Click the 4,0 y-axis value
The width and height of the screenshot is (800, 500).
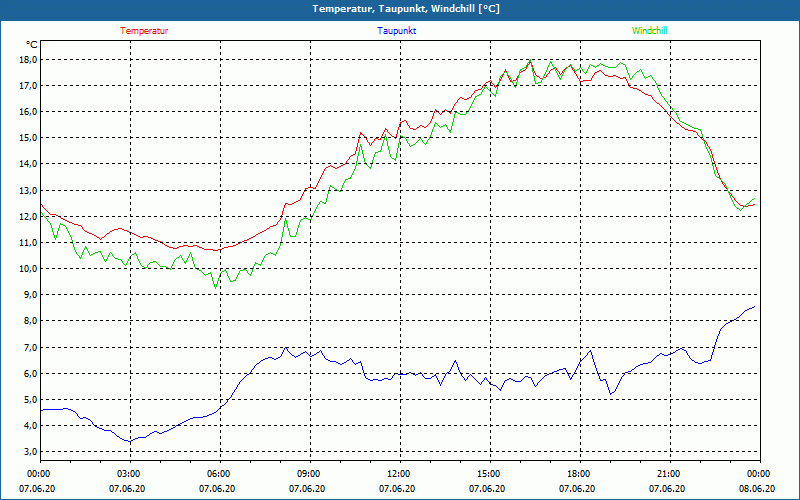[x=31, y=426]
